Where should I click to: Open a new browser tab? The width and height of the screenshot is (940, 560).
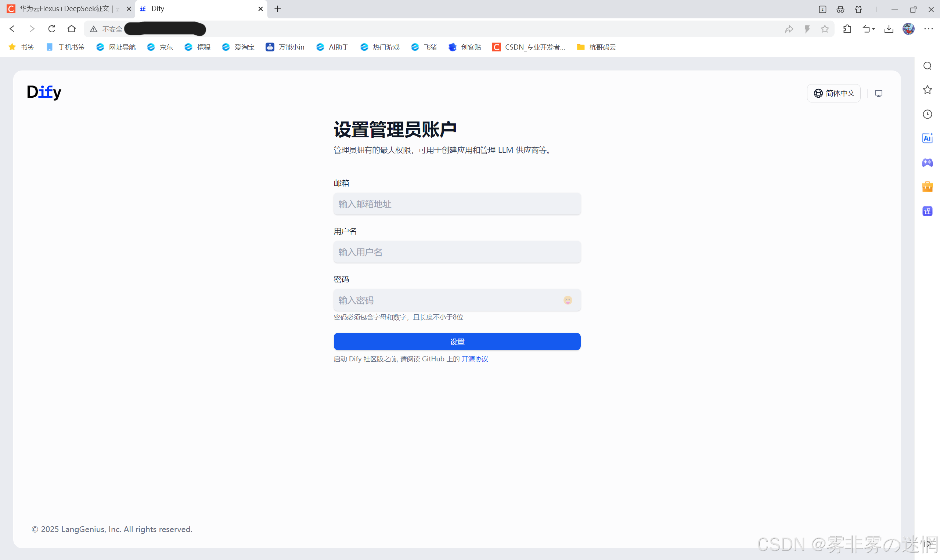278,9
